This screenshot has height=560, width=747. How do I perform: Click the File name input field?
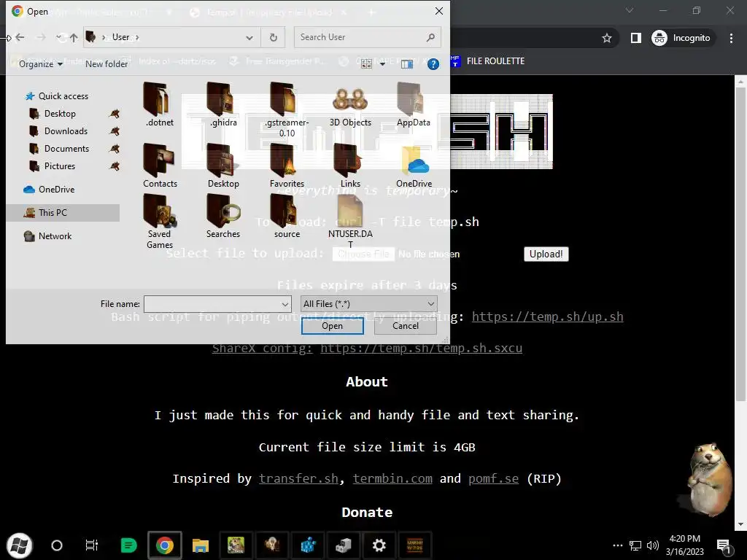point(212,304)
